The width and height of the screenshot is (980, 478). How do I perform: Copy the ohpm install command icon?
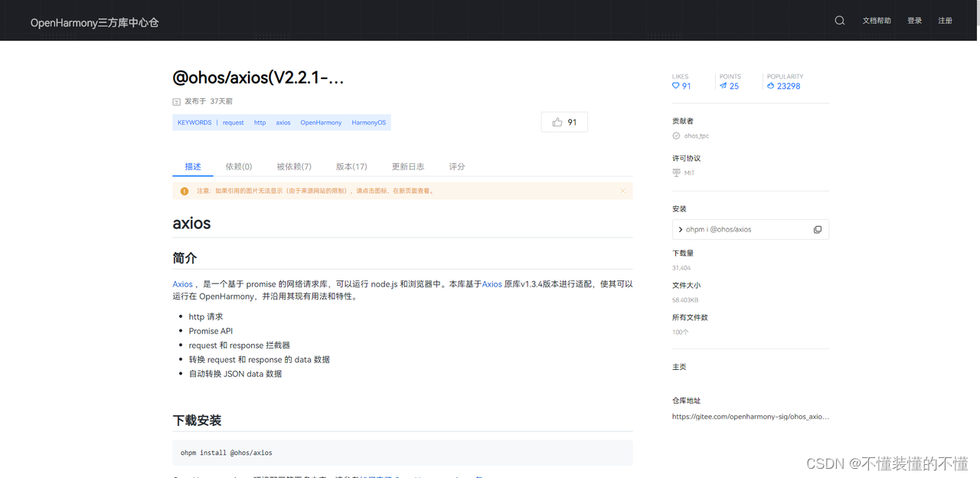coord(818,230)
